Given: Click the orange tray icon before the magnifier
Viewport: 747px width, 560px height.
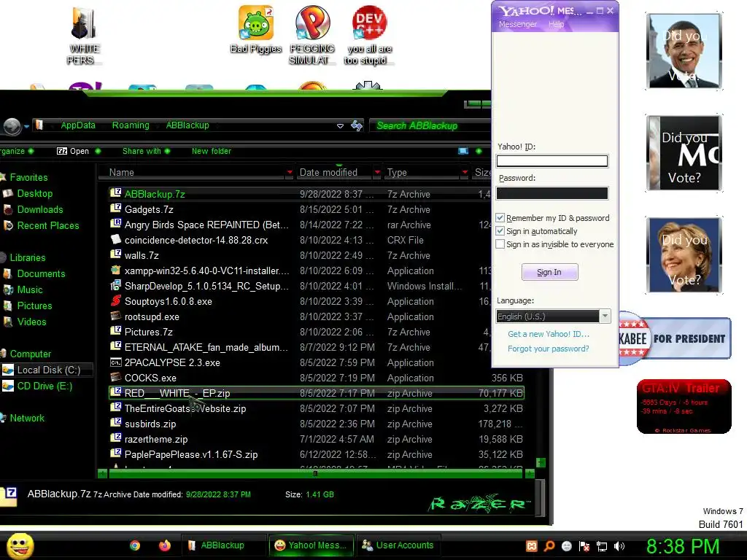Looking at the screenshot, I should [x=532, y=546].
